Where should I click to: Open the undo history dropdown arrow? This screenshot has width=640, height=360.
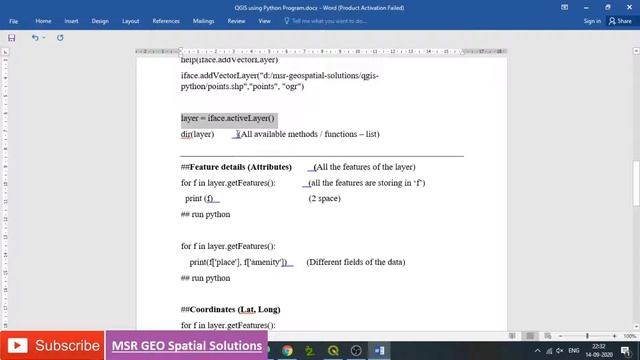pos(44,38)
